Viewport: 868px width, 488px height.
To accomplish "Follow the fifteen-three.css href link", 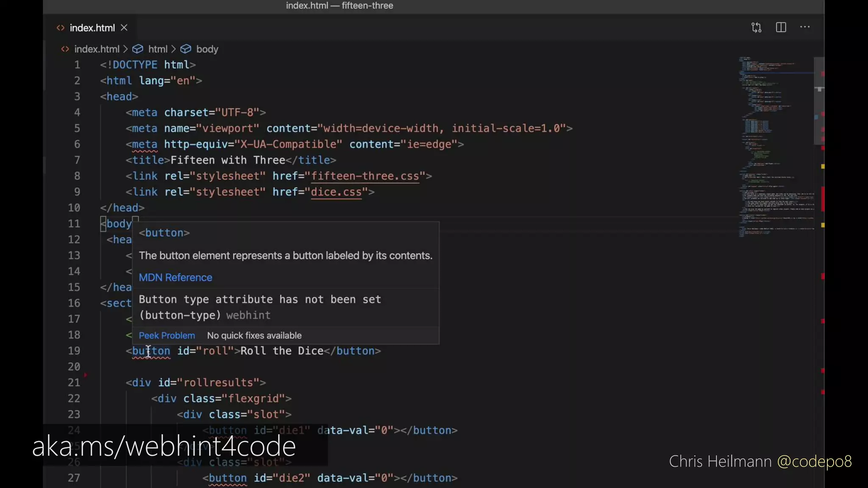I will (x=365, y=176).
